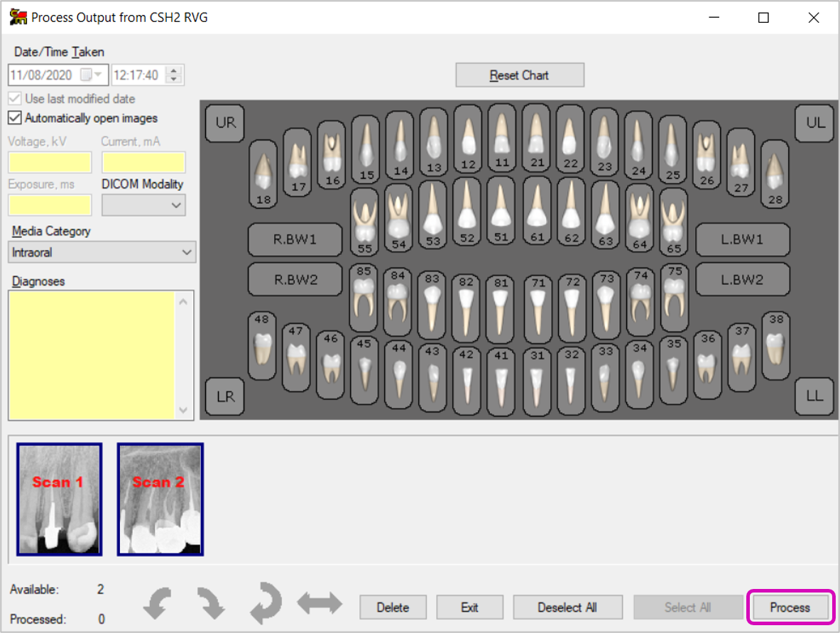Select tooth 36 icon

tap(708, 365)
